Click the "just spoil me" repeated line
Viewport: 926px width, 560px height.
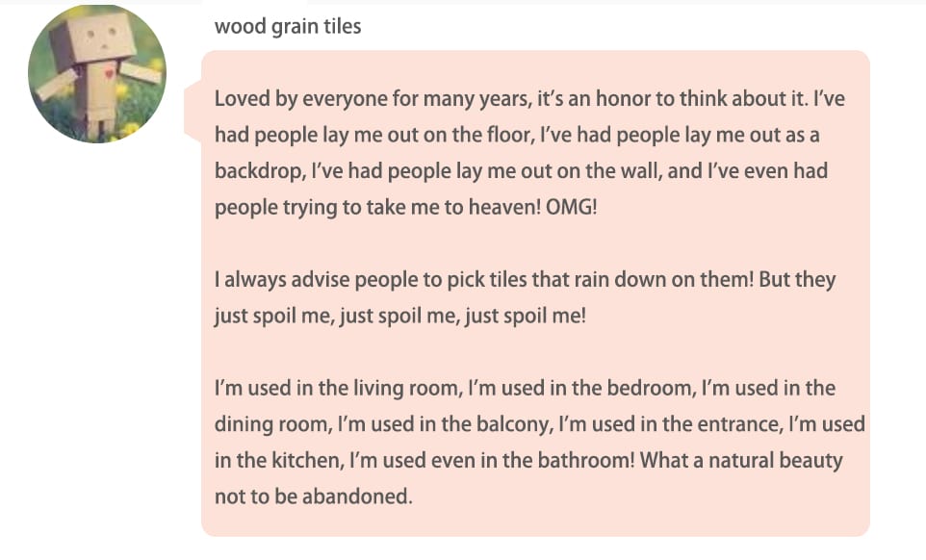[400, 316]
